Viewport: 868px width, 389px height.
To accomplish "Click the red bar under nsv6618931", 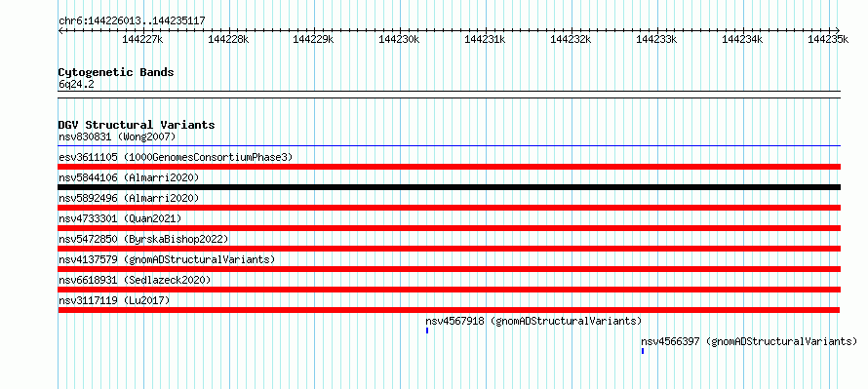I will [450, 290].
